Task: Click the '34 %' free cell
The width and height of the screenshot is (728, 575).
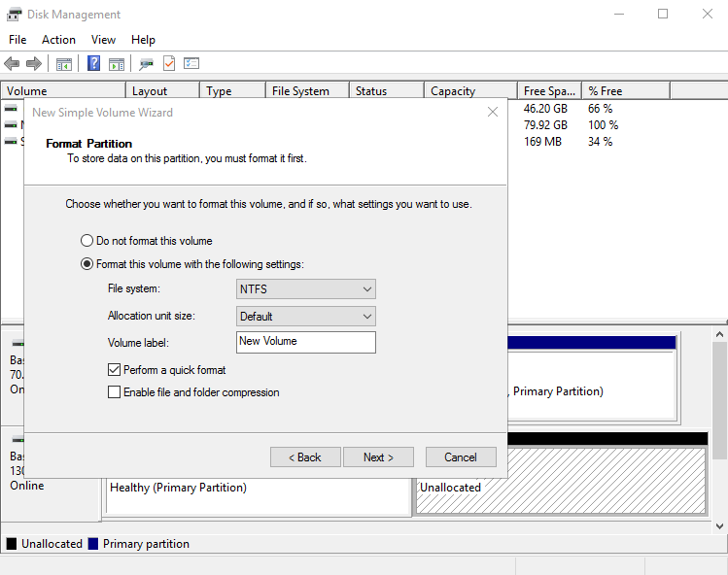Action: click(x=601, y=142)
